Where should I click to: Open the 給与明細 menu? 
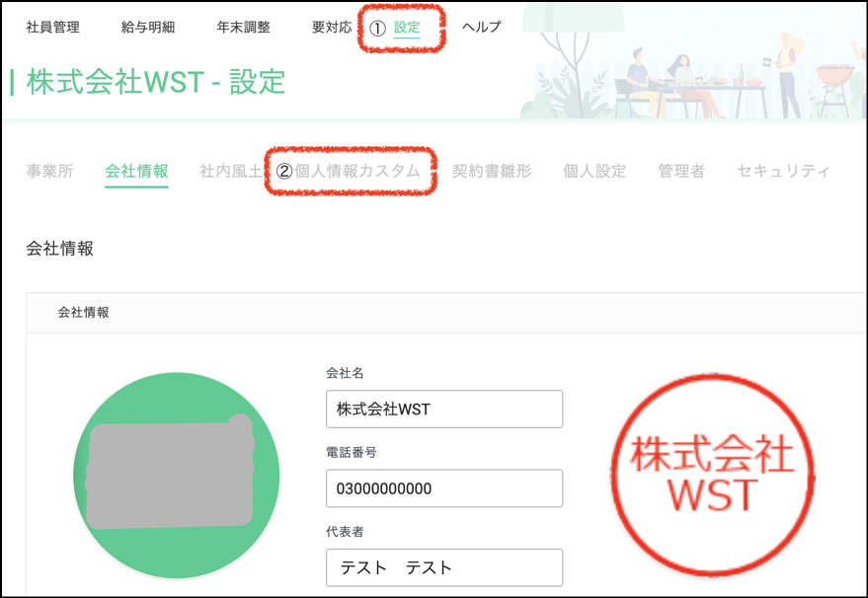pyautogui.click(x=148, y=27)
